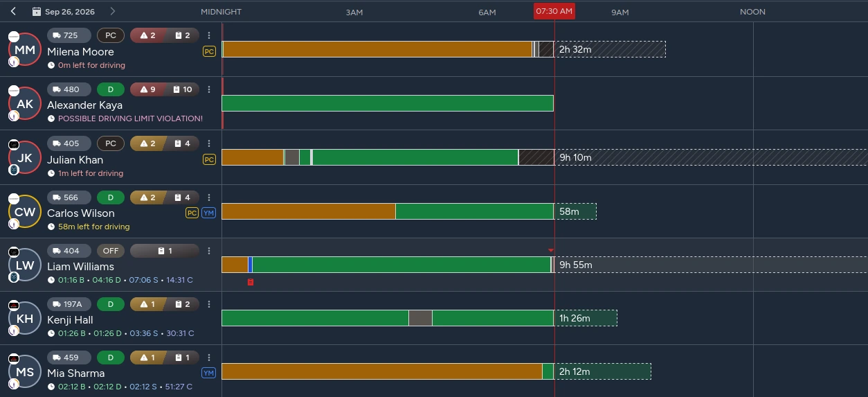Open Milena Moore's avatar MM
This screenshot has height=397, width=868.
point(25,50)
